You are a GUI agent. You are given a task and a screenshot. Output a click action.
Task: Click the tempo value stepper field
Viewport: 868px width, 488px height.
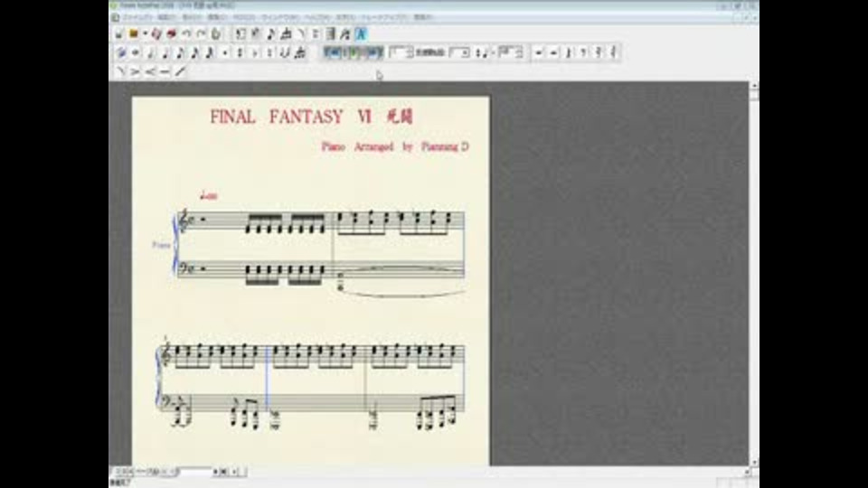[511, 52]
